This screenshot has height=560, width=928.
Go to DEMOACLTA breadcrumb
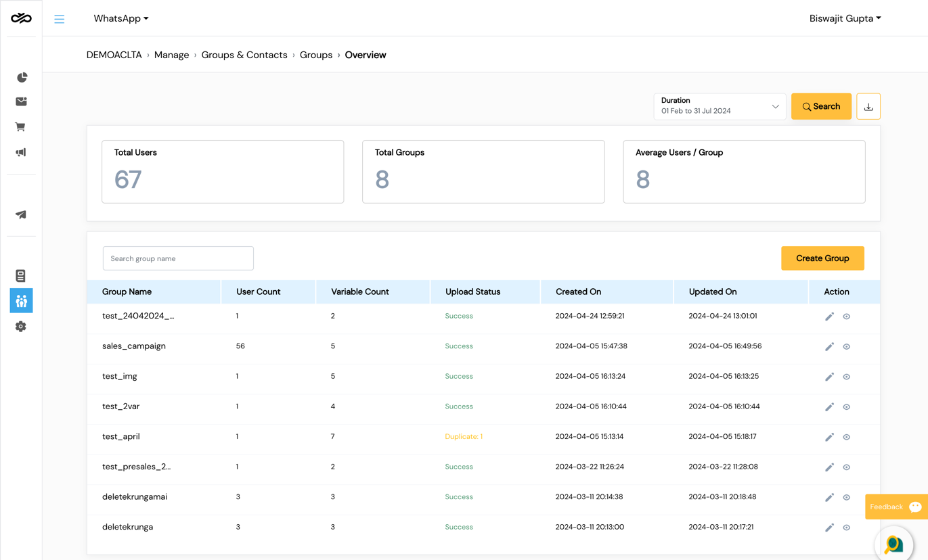(114, 55)
